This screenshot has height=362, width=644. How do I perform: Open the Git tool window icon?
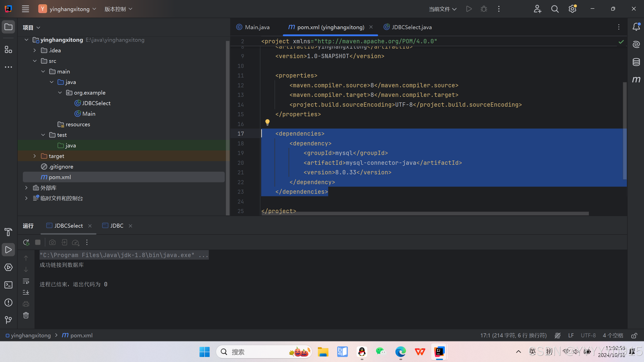point(8,320)
